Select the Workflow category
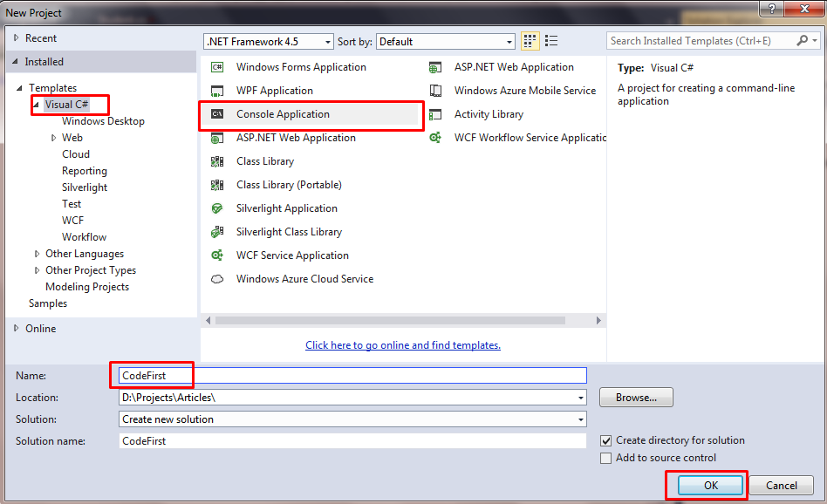Screen dimensions: 827x504 [84, 237]
